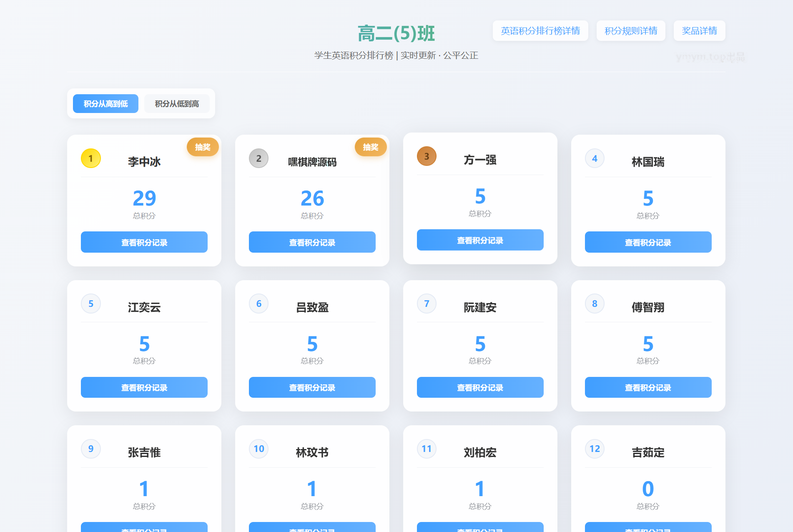This screenshot has height=532, width=793.
Task: Click 抽奖 badge on 嘿棋牌源码 card
Action: click(371, 147)
